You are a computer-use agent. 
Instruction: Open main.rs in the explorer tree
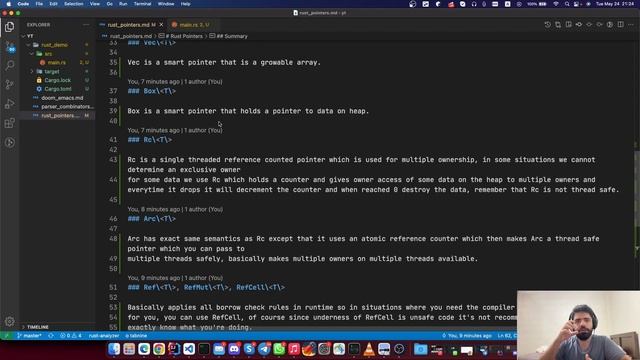[56, 62]
